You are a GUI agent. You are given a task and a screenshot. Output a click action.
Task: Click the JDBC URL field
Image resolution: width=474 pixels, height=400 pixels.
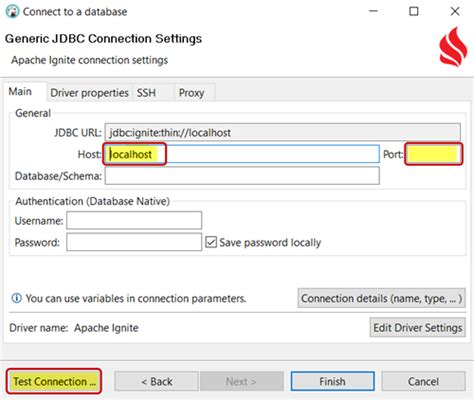[283, 132]
